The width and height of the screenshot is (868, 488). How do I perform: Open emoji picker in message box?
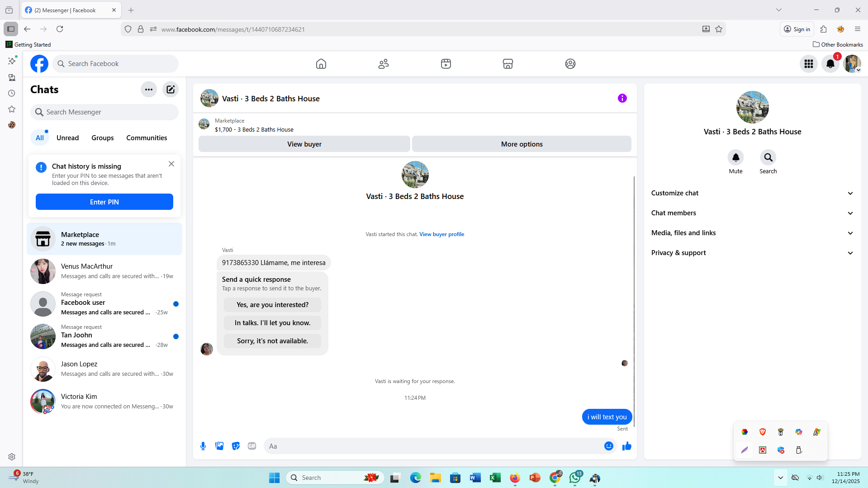click(609, 446)
